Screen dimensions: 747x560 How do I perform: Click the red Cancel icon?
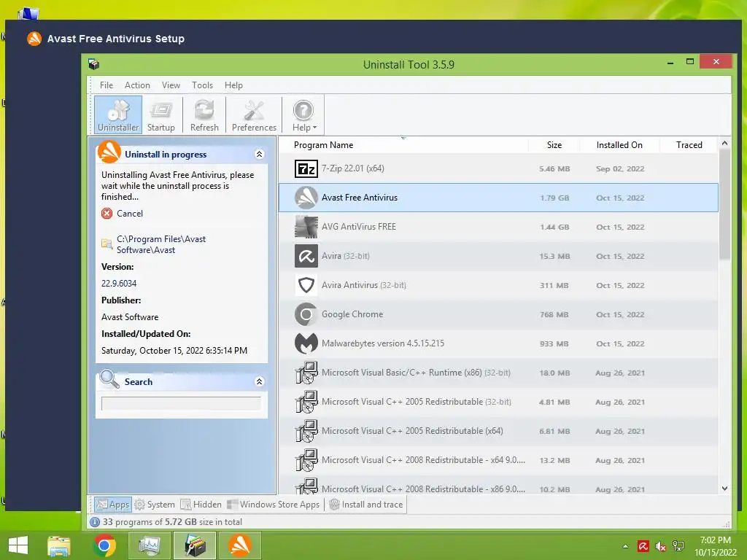tap(107, 214)
